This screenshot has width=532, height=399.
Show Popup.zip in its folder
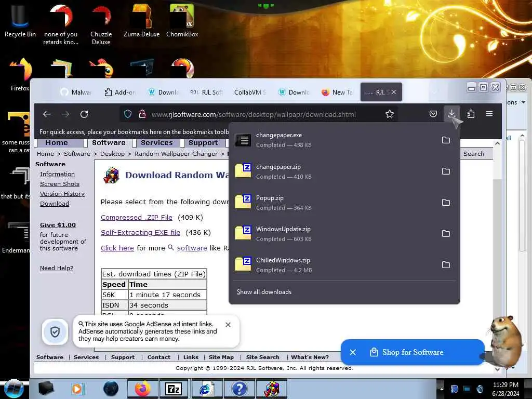(x=446, y=203)
